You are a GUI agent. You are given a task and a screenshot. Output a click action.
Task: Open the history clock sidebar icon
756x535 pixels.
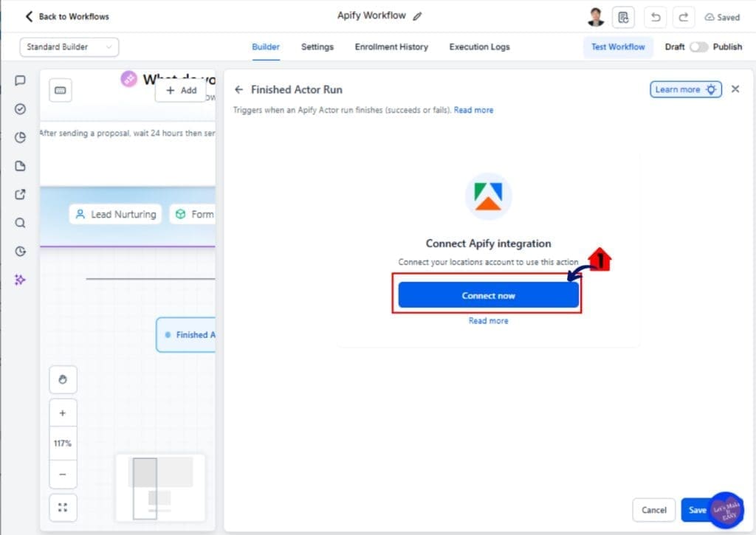pyautogui.click(x=20, y=251)
